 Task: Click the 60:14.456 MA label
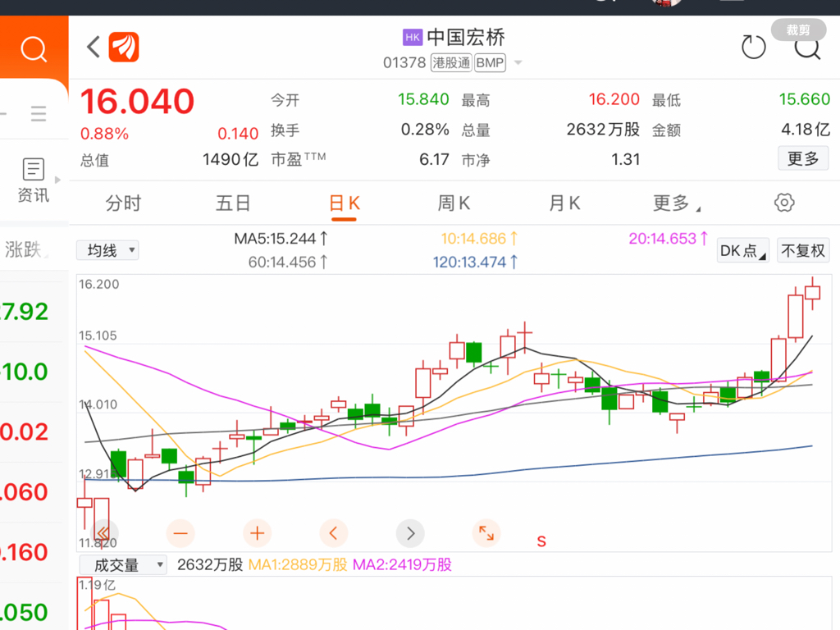288,262
